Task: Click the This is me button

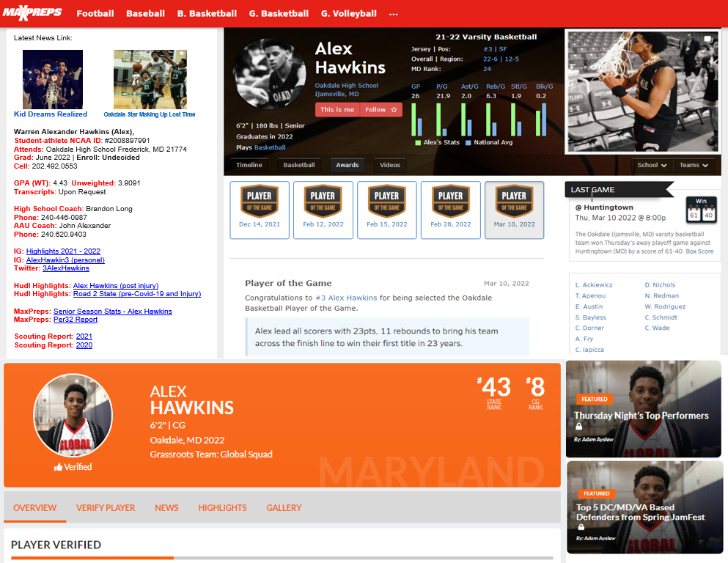Action: tap(337, 109)
